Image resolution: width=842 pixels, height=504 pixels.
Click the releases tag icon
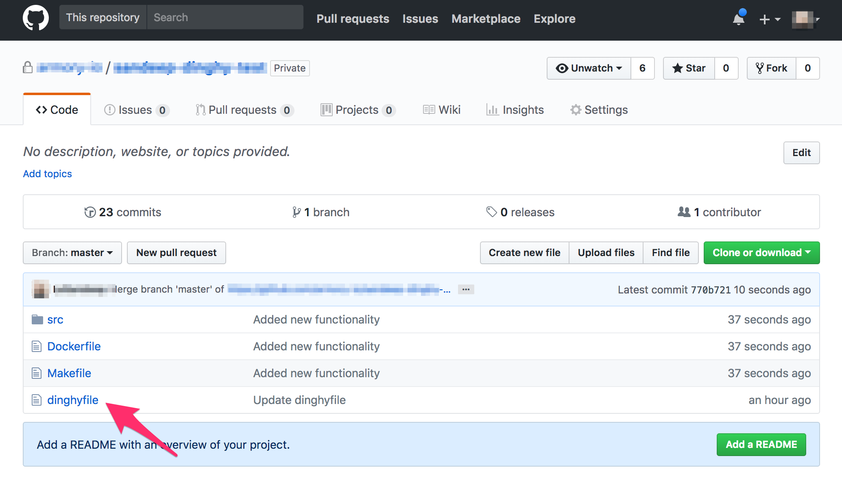point(491,212)
